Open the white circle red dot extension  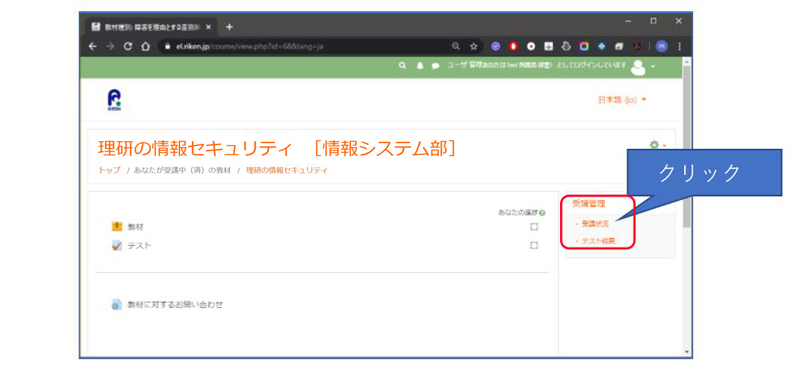coord(531,46)
